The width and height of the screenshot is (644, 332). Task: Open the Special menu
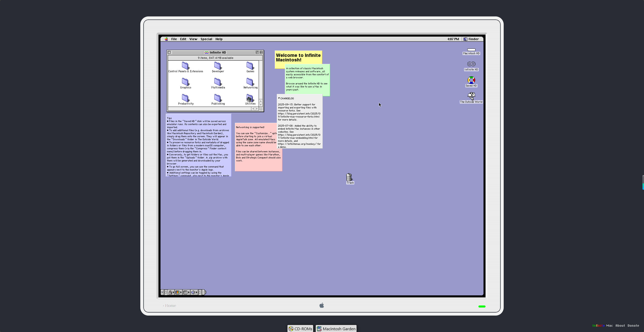tap(206, 39)
